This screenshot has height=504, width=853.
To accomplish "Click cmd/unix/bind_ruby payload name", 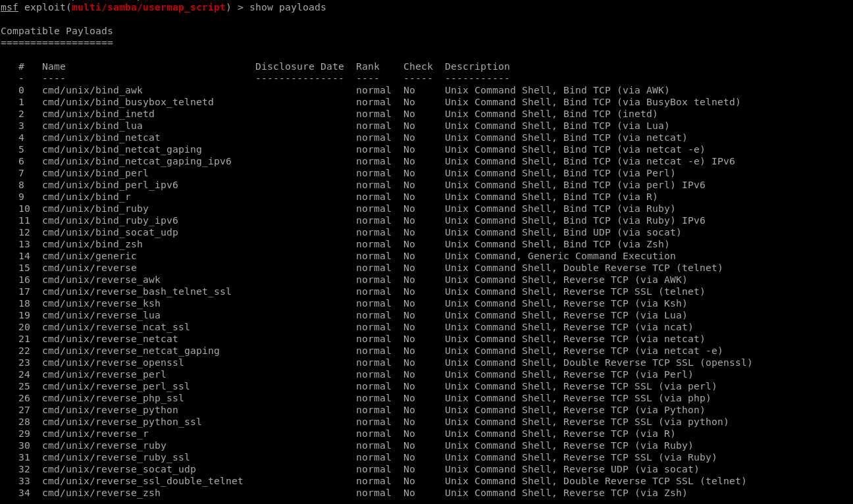I will 95,209.
